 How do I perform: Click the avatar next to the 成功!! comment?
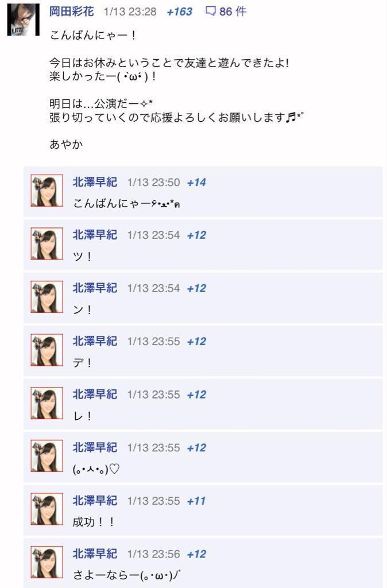tap(47, 509)
